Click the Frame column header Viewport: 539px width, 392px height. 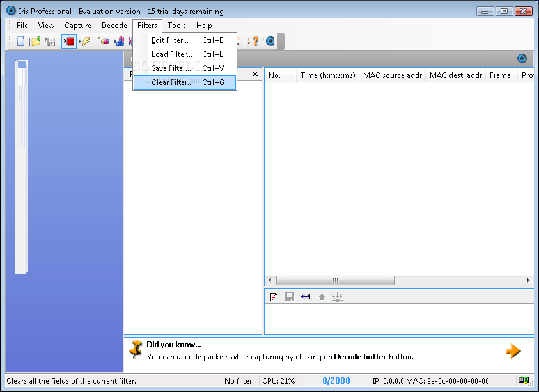(x=501, y=75)
